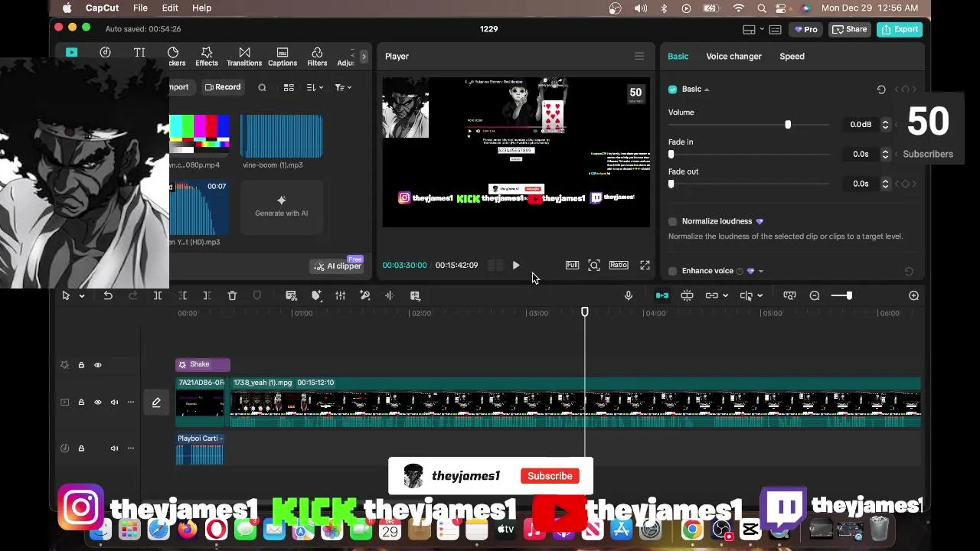The image size is (980, 551).
Task: Open the CapCut menu
Action: pos(102,8)
